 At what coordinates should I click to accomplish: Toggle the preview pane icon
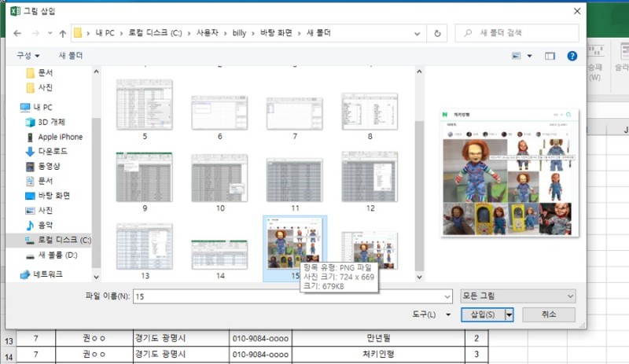coord(550,56)
